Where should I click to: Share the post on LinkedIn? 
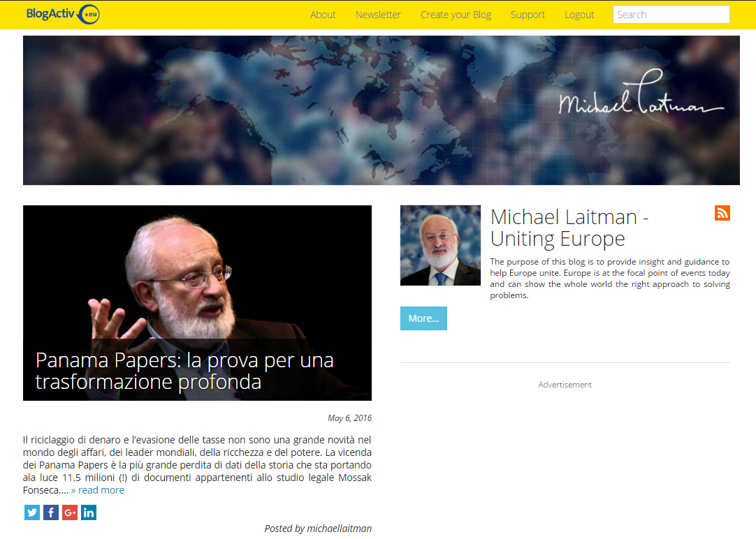click(x=89, y=512)
